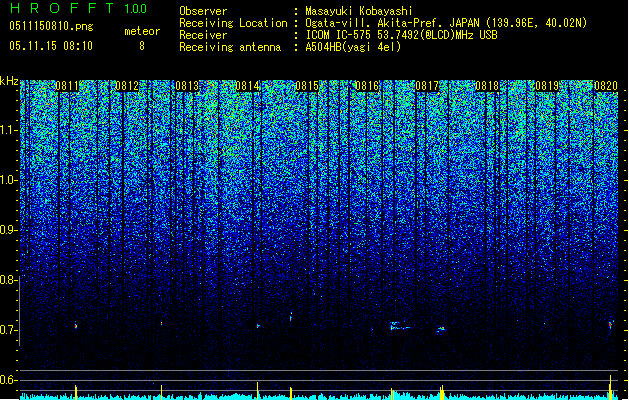The width and height of the screenshot is (629, 400).
Task: Select the observer name Masayuki Kobayashi
Action: pos(359,11)
